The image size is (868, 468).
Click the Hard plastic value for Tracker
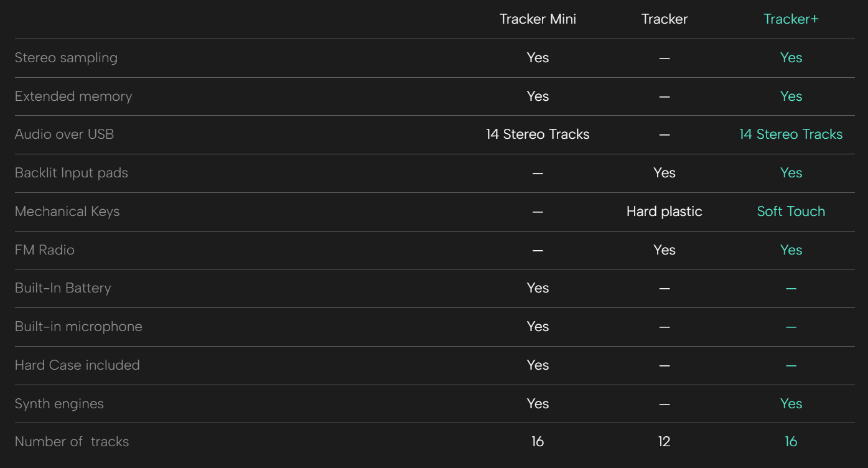664,212
